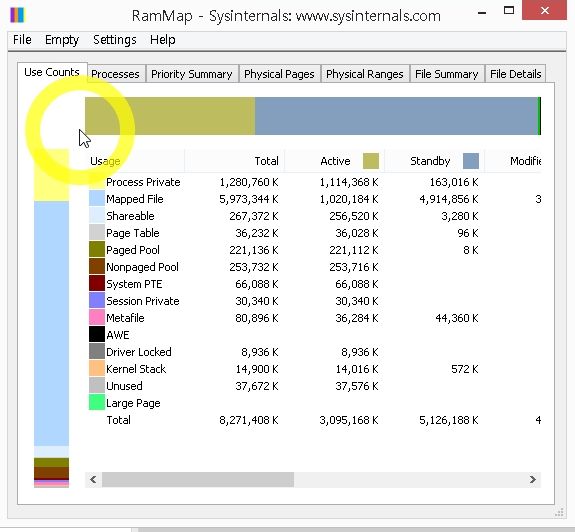Click the 4,914,856 K standby value
Viewport: 575px width, 532px height.
click(x=449, y=199)
